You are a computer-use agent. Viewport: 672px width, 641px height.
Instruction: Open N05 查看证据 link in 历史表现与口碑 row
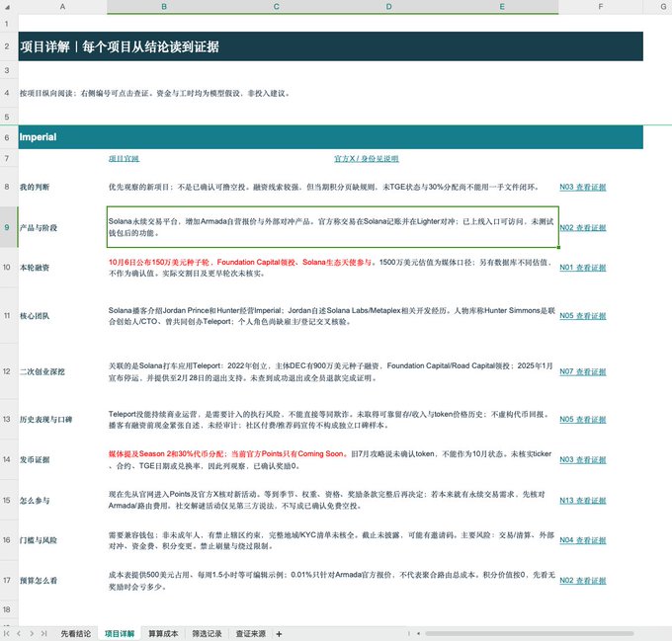pyautogui.click(x=582, y=420)
